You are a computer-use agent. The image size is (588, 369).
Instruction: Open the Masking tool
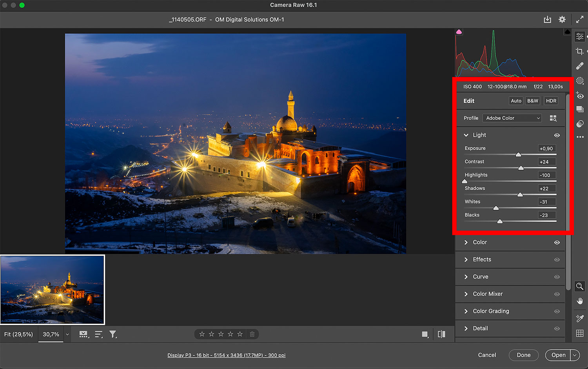[580, 81]
